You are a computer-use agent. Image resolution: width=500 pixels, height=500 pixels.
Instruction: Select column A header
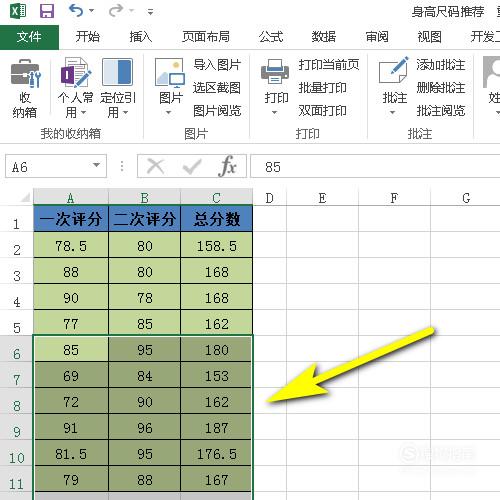71,197
